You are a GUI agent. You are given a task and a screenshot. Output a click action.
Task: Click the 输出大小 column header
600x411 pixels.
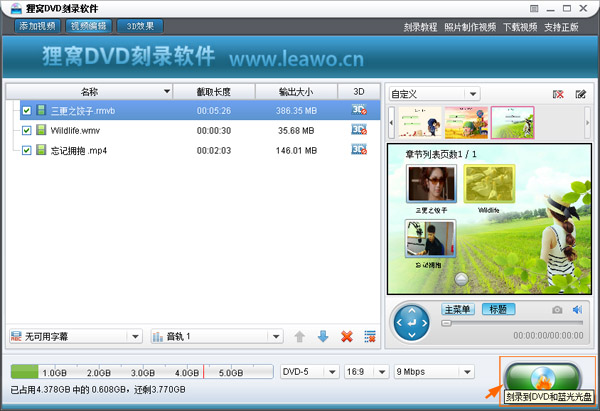pos(296,92)
